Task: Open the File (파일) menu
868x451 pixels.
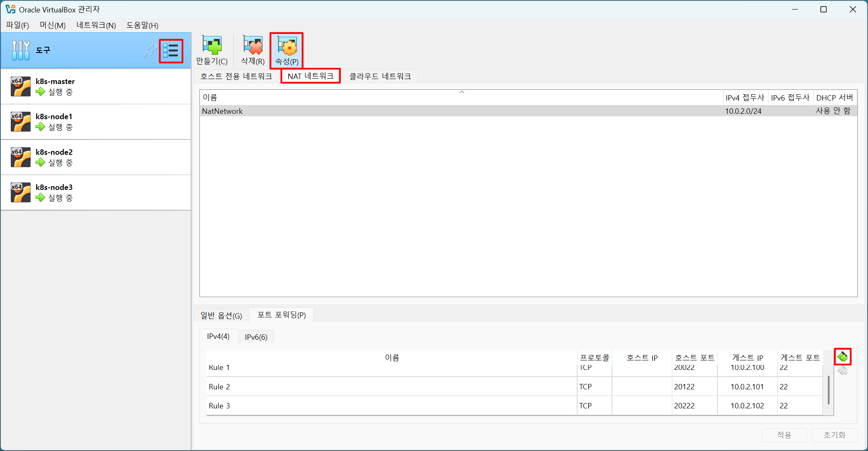Action: pyautogui.click(x=17, y=25)
